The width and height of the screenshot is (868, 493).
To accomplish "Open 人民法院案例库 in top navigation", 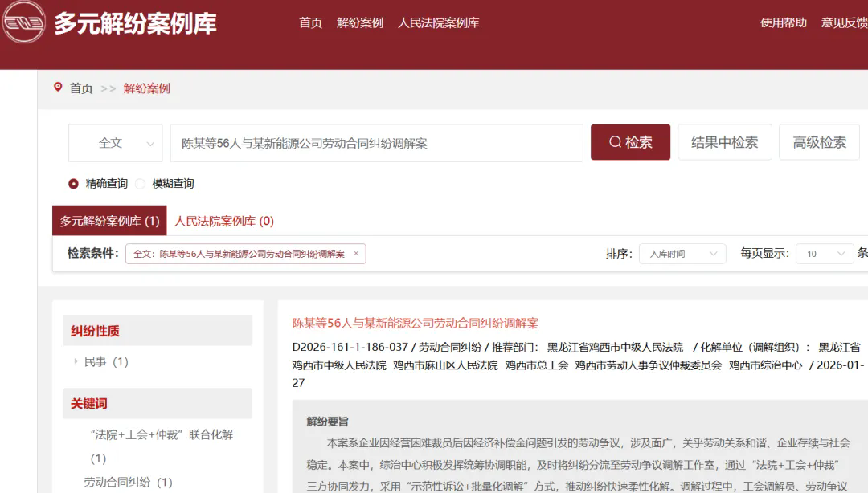I will (438, 22).
